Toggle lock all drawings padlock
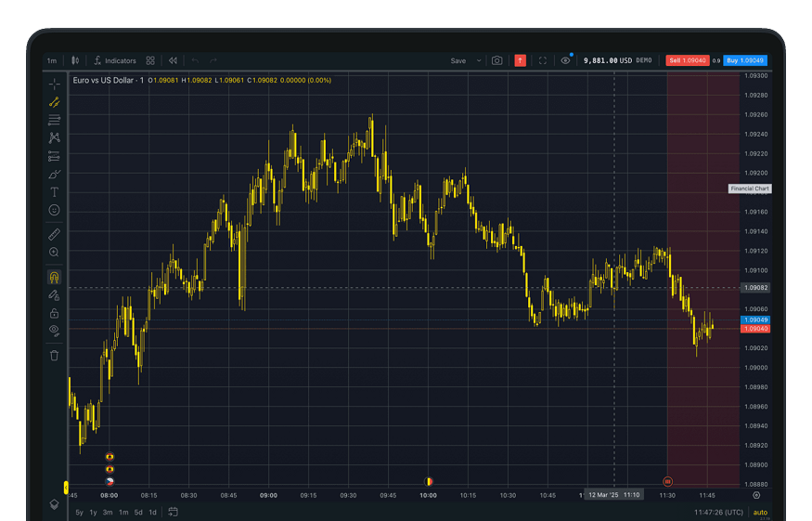 click(55, 314)
